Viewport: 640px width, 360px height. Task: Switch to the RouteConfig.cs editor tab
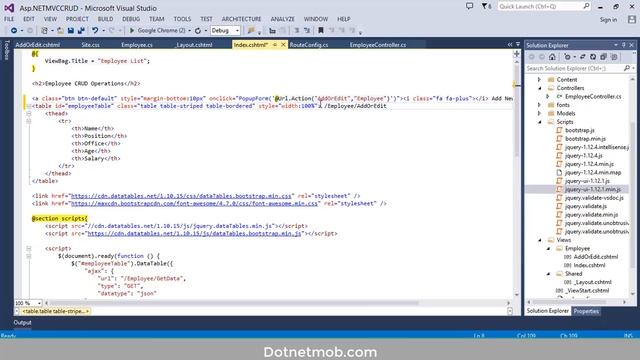pos(309,45)
